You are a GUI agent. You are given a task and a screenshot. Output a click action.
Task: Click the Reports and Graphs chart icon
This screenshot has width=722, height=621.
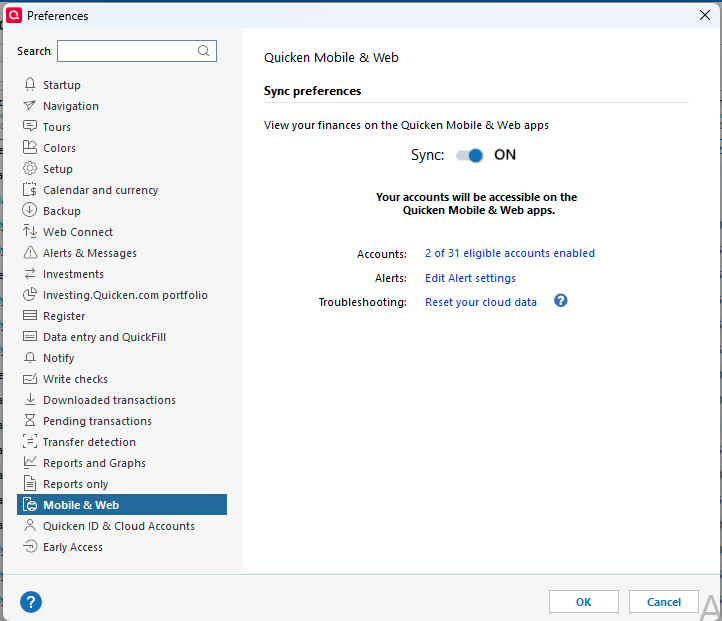click(30, 462)
